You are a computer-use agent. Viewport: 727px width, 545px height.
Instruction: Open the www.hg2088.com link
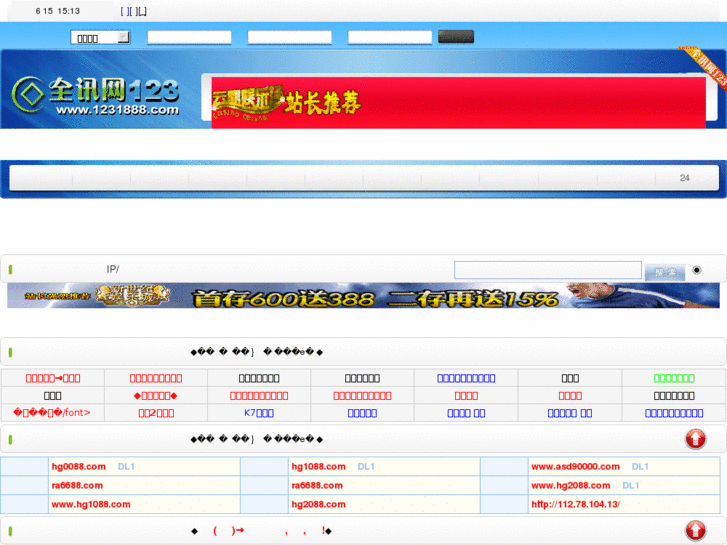pos(571,486)
